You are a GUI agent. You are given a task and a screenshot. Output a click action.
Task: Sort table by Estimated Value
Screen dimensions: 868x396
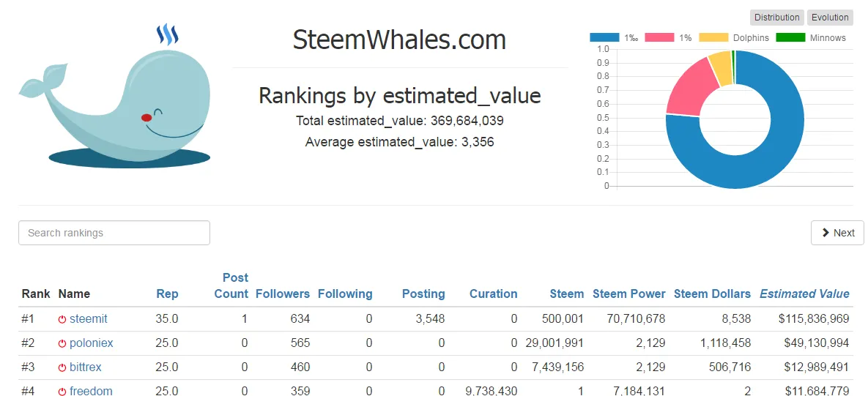tap(804, 294)
